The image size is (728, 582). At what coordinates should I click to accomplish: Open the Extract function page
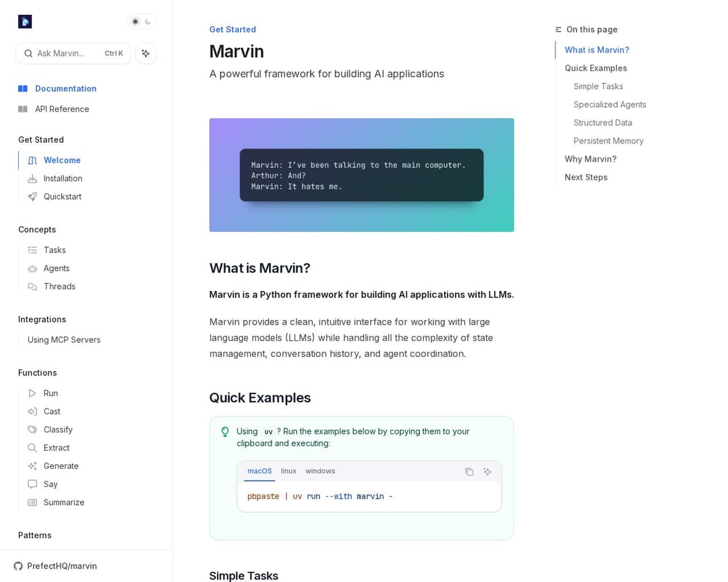(x=56, y=447)
